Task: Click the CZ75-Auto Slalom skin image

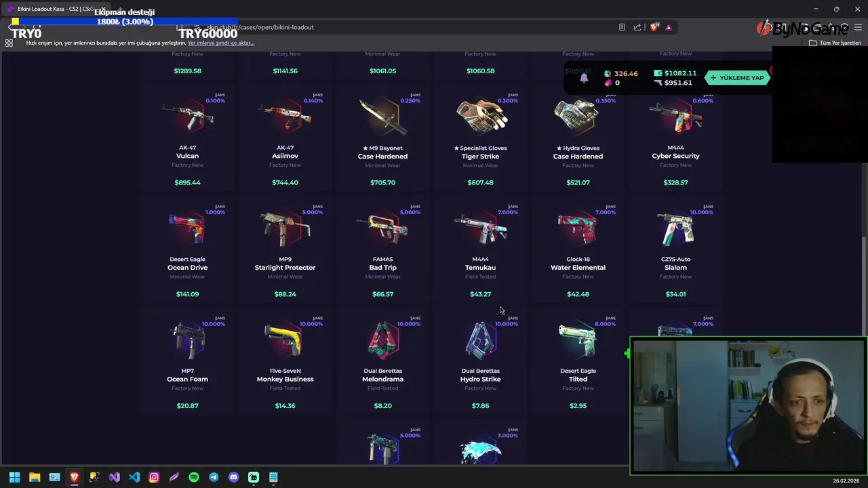Action: 676,229
